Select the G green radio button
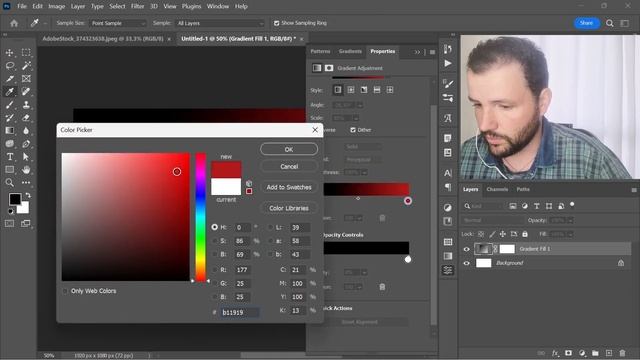This screenshot has height=360, width=640. tap(215, 283)
